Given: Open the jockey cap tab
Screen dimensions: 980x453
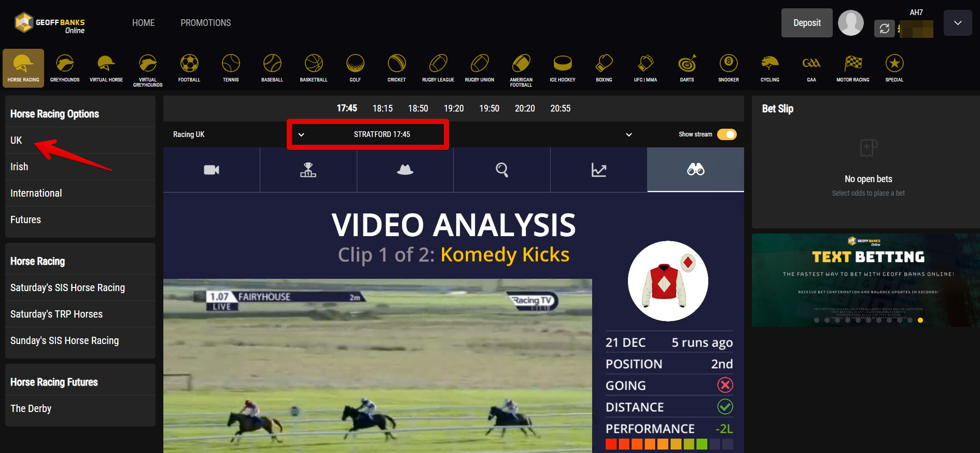Looking at the screenshot, I should coord(405,170).
